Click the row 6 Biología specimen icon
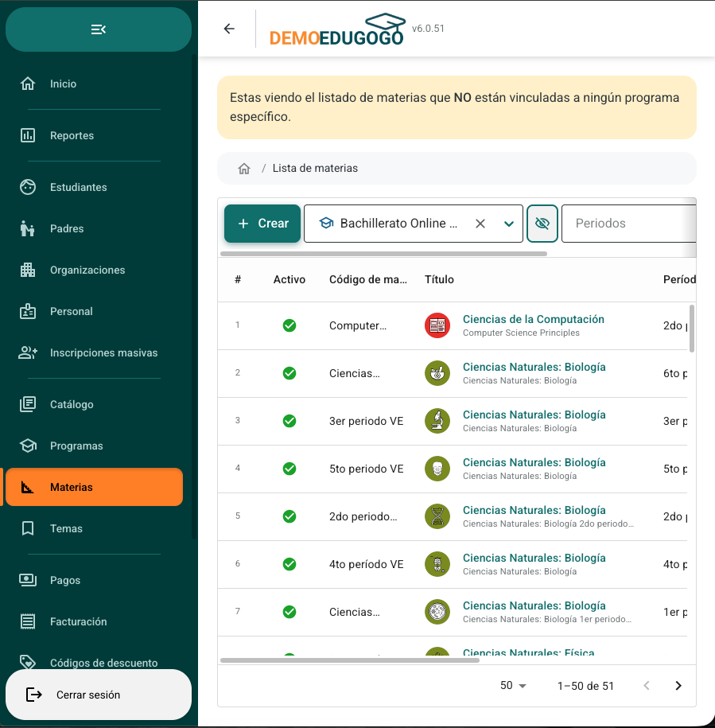The height and width of the screenshot is (728, 715). [x=437, y=564]
